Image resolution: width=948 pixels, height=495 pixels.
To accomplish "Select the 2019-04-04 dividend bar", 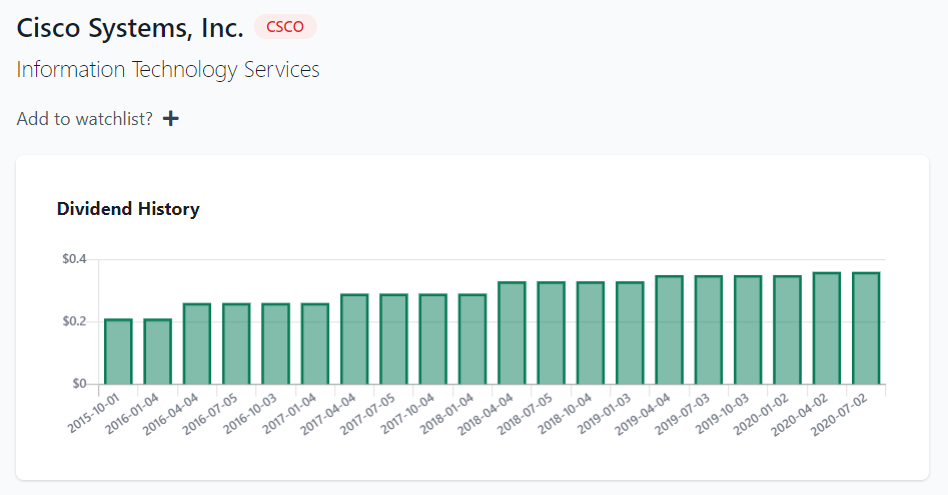I will (669, 330).
